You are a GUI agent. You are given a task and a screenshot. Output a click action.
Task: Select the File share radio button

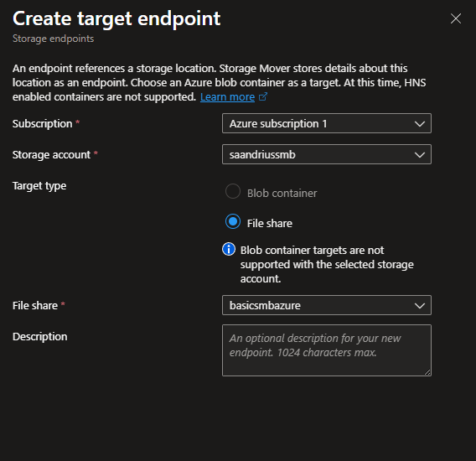[x=233, y=221]
